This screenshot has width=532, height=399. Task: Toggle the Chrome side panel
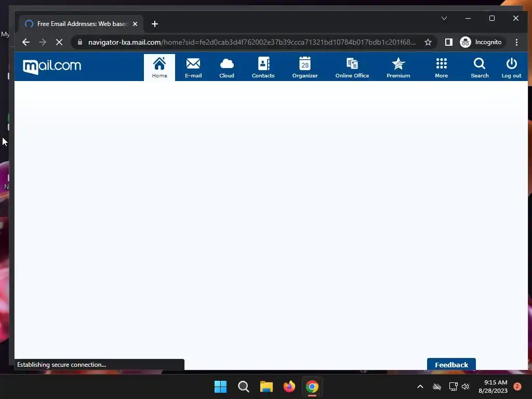click(448, 42)
